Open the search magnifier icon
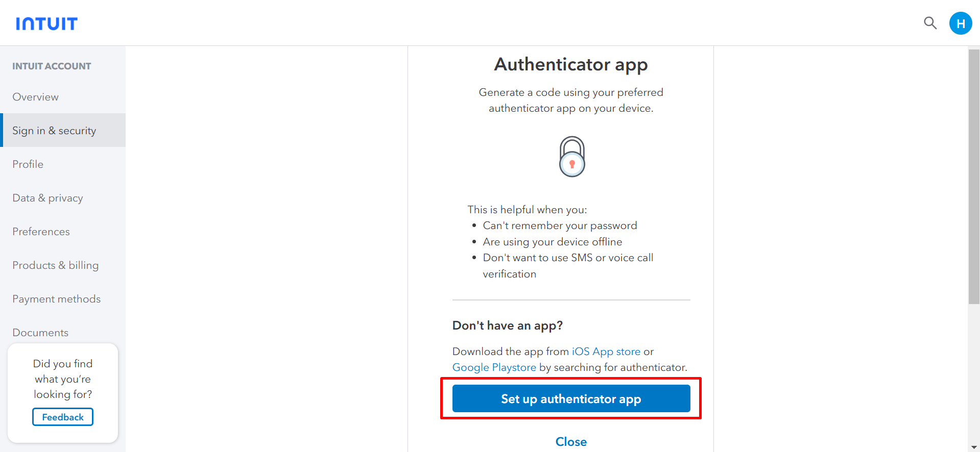The height and width of the screenshot is (452, 980). coord(930,23)
